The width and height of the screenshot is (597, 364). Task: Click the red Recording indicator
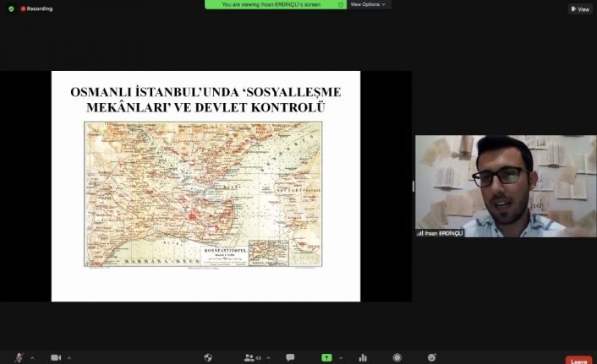[36, 8]
